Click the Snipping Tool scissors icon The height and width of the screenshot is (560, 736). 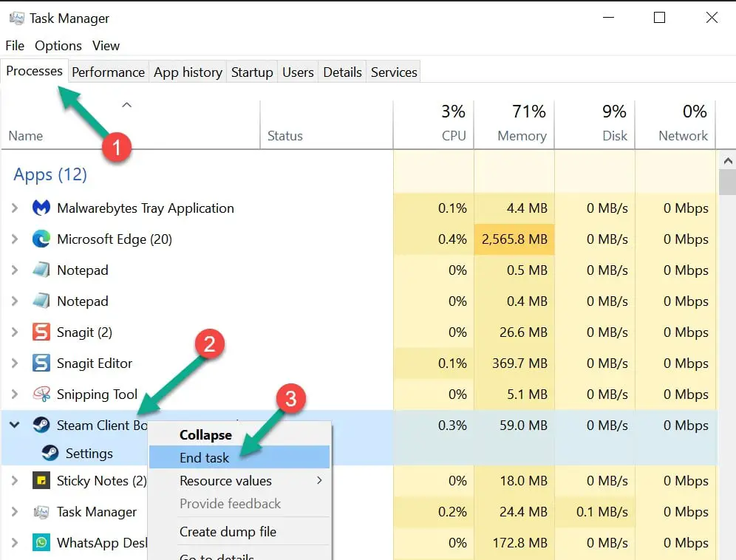click(x=41, y=394)
